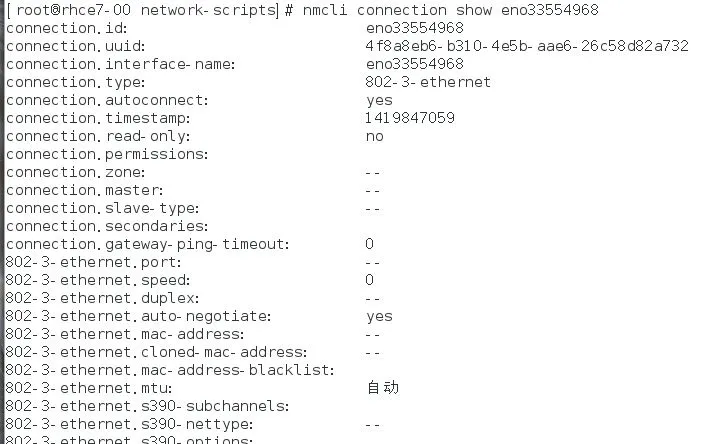The height and width of the screenshot is (444, 709).
Task: Click the connection.interface-name label
Action: pyautogui.click(x=120, y=64)
